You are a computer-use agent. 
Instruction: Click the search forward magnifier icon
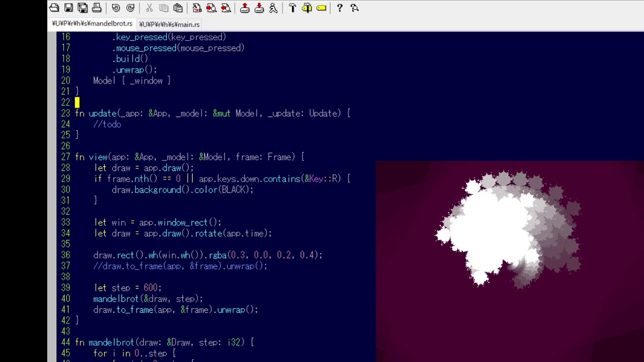click(x=211, y=8)
